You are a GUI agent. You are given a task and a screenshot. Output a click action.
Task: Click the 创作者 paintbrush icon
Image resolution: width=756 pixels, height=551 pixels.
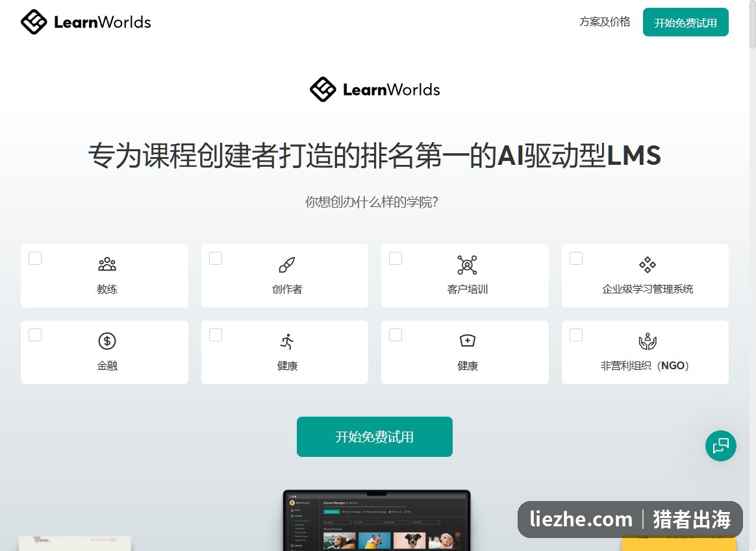pyautogui.click(x=287, y=264)
